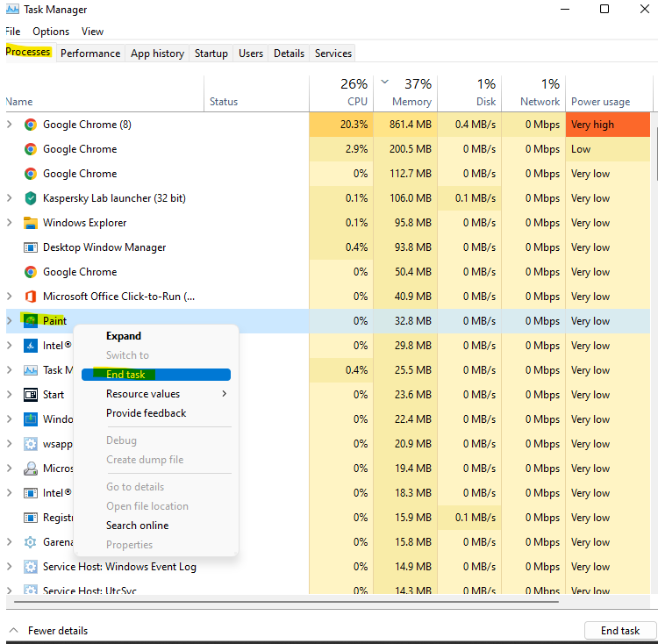Click the Garena process icon

pyautogui.click(x=30, y=542)
